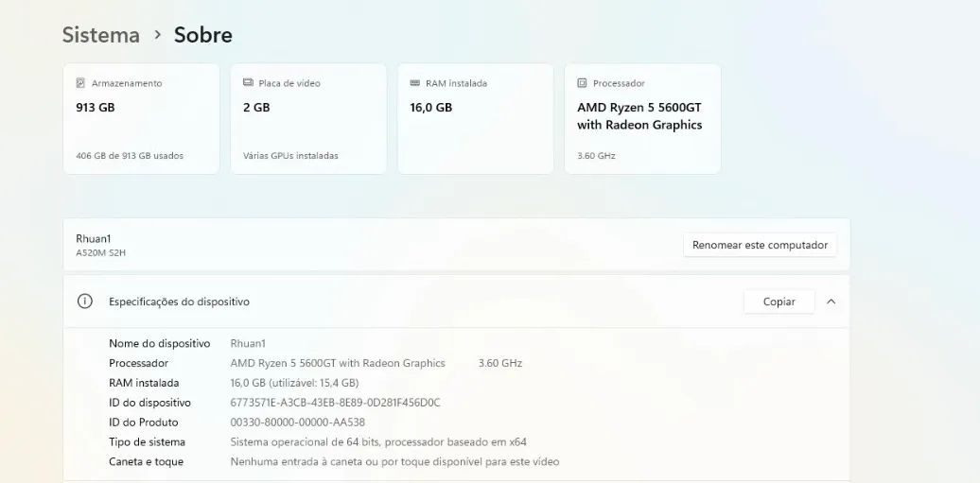Click the breadcrumb arrow between Sistema and Sobre
This screenshot has width=980, height=483.
click(x=157, y=35)
